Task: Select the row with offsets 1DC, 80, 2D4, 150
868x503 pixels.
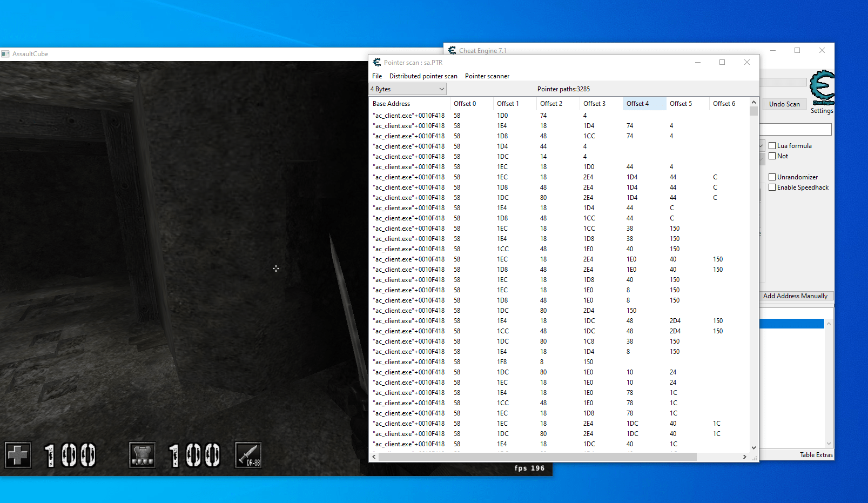Action: [x=560, y=311]
